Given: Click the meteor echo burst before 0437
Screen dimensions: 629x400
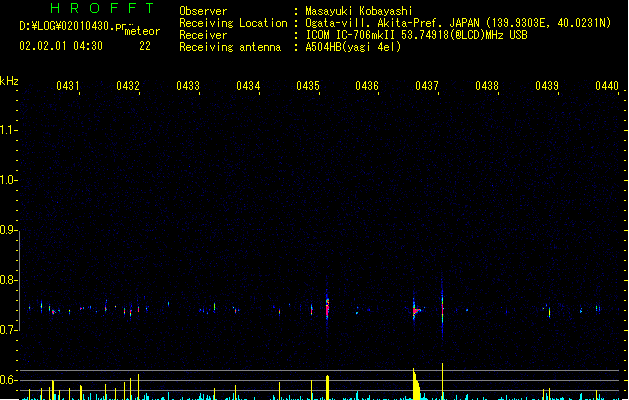Looking at the screenshot, I should (x=416, y=310).
